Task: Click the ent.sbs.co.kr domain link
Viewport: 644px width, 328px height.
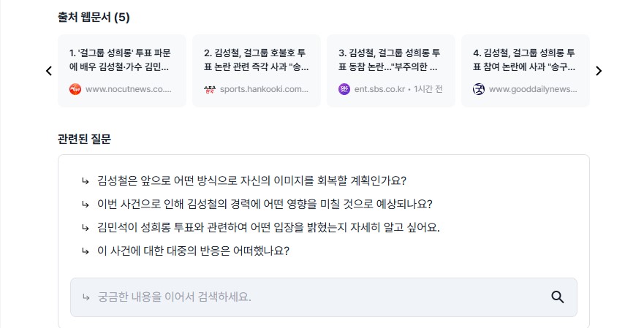Action: (379, 89)
